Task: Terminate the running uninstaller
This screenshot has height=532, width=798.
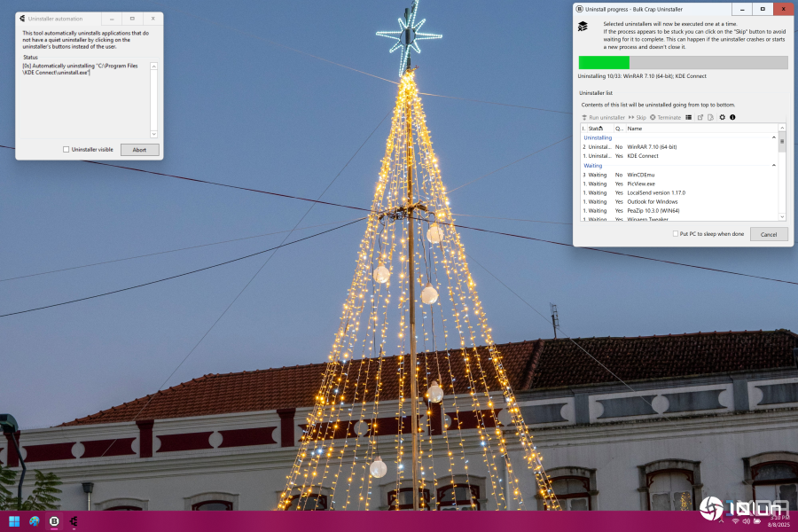Action: coord(665,117)
